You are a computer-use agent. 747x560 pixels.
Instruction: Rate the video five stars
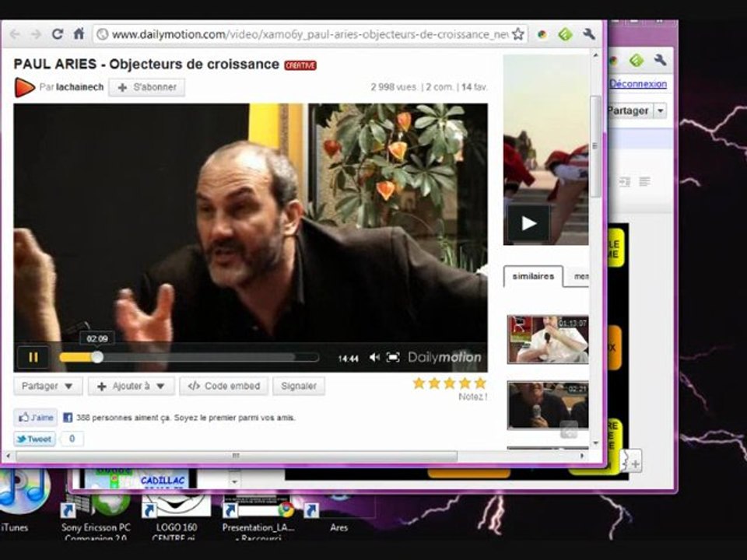point(480,383)
